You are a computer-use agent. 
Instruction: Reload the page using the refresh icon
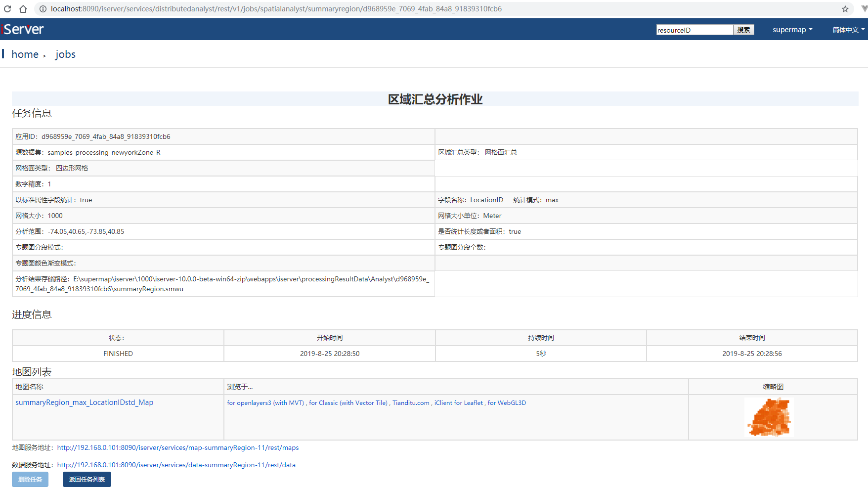[x=7, y=8]
